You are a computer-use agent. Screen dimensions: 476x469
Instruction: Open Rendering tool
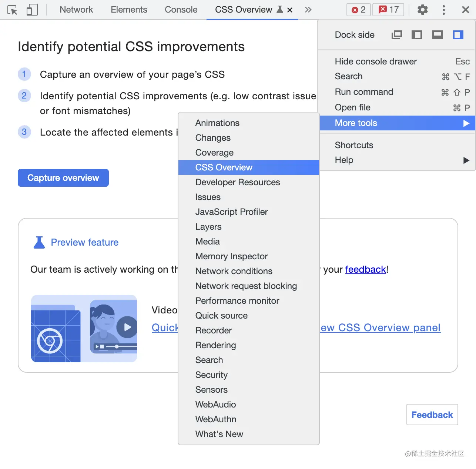pyautogui.click(x=248, y=345)
